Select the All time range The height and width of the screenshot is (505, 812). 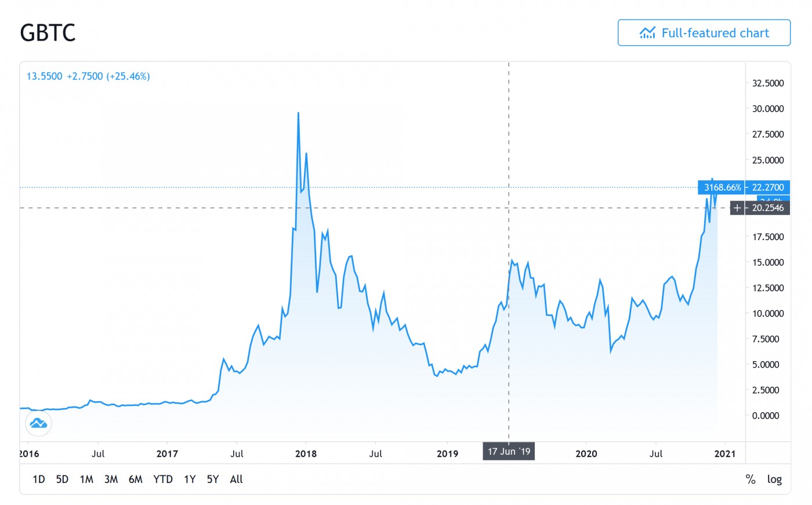236,479
